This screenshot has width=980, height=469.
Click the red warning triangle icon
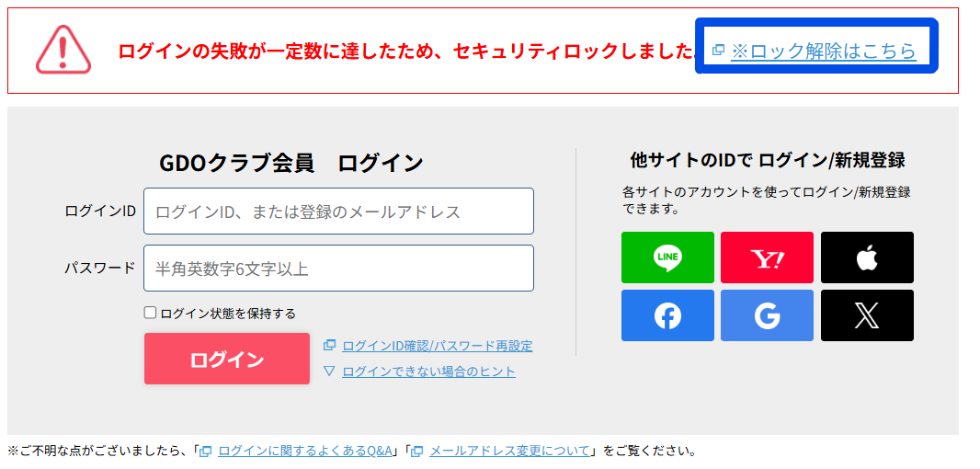[63, 50]
